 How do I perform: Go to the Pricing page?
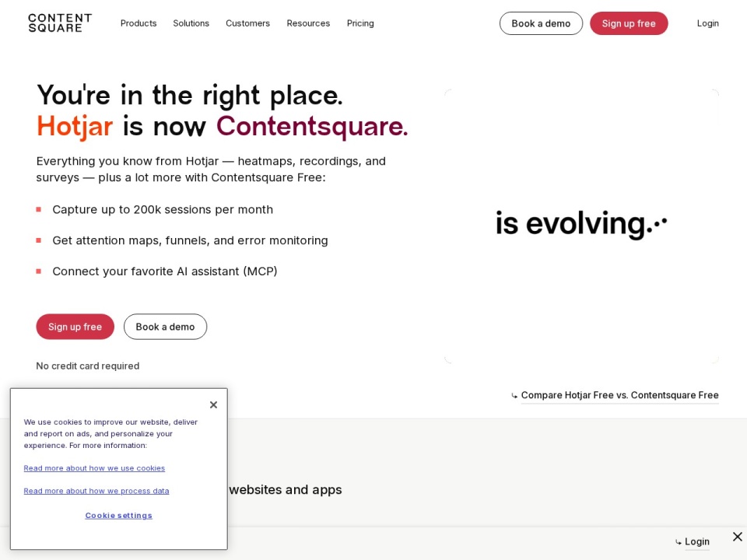pyautogui.click(x=360, y=23)
